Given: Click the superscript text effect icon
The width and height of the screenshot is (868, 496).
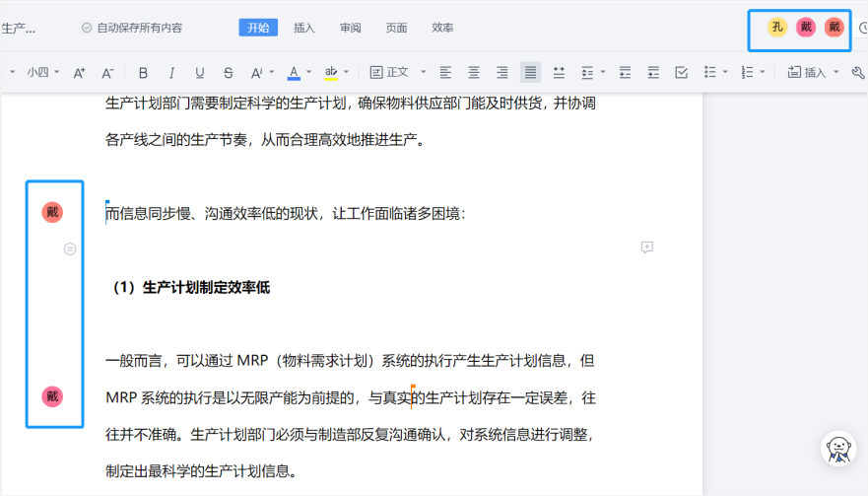Looking at the screenshot, I should click(256, 73).
